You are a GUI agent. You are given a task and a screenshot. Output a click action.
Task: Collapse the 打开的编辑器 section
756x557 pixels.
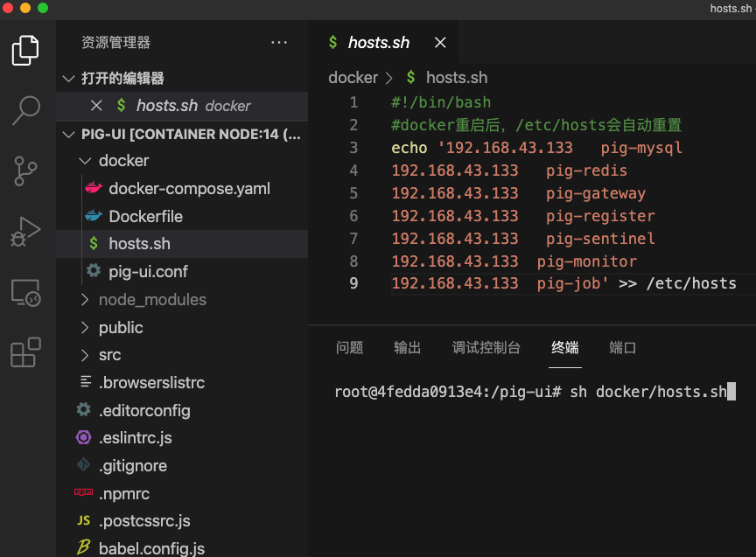pos(69,78)
